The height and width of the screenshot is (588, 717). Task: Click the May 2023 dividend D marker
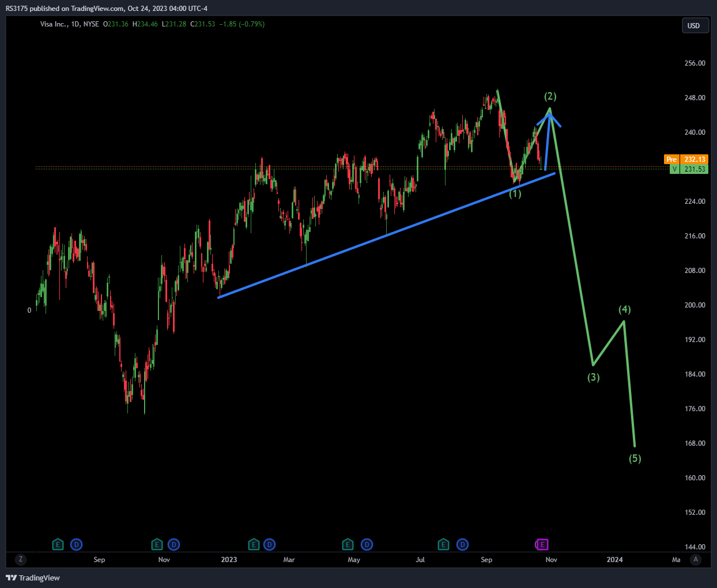(x=367, y=544)
